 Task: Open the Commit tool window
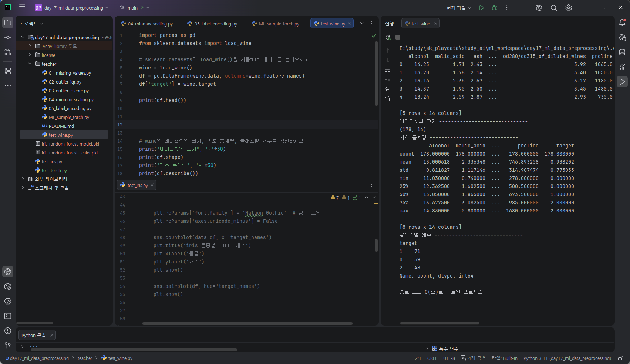[x=8, y=37]
